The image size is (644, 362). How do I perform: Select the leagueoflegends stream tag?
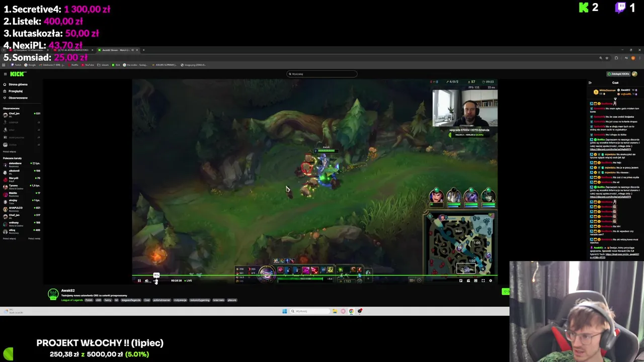(131, 300)
